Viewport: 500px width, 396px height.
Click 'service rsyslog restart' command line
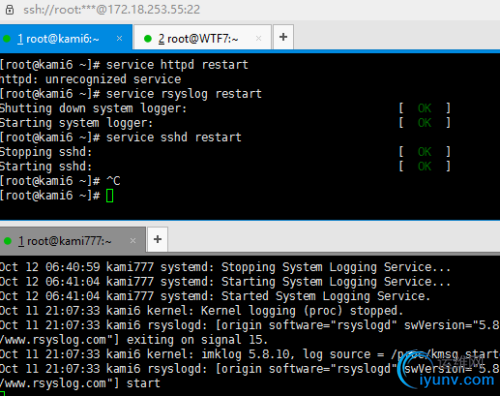coord(131,94)
